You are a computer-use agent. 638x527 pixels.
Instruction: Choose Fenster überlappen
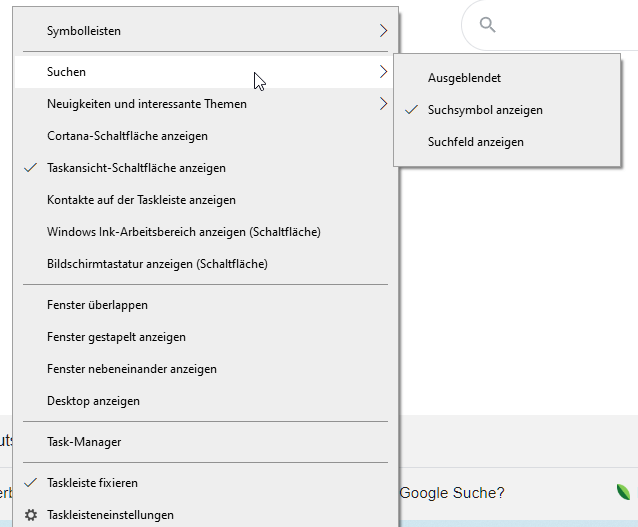205,305
